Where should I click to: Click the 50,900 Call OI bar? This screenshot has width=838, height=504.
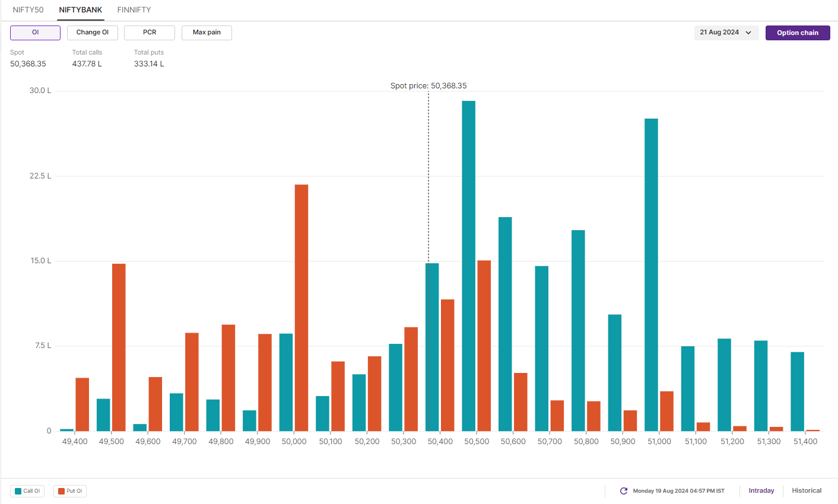pos(615,372)
